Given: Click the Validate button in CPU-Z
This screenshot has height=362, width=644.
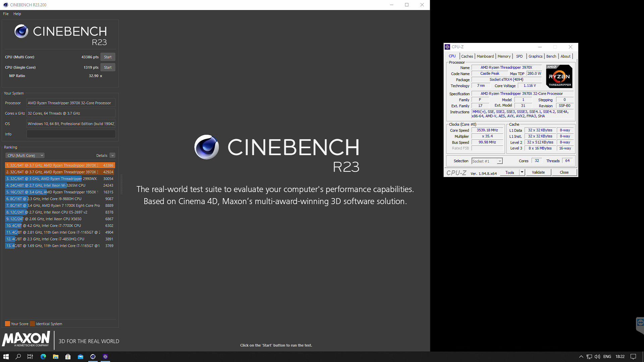Looking at the screenshot, I should [538, 172].
